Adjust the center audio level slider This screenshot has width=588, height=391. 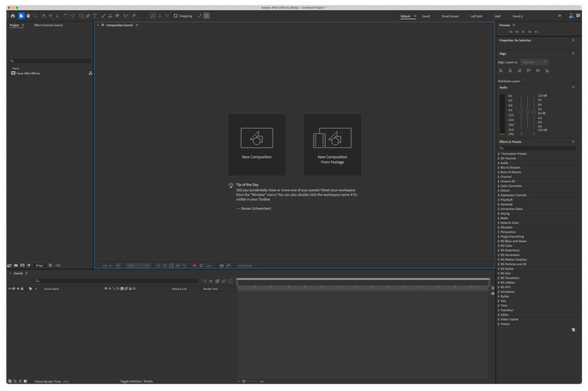527,111
